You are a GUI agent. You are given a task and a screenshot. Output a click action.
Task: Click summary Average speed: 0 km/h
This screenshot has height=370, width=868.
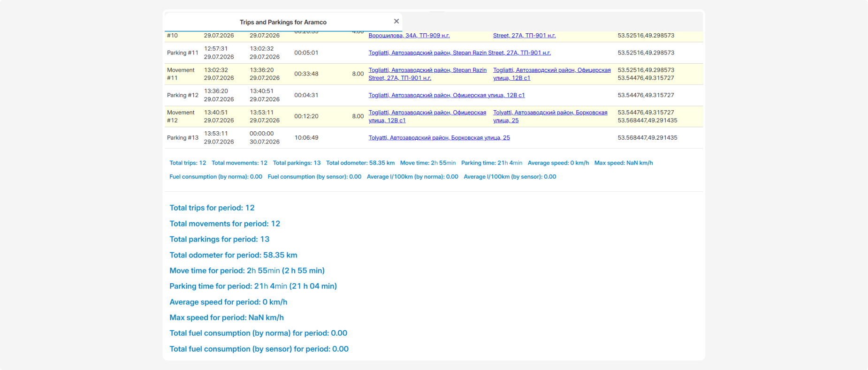click(x=558, y=163)
